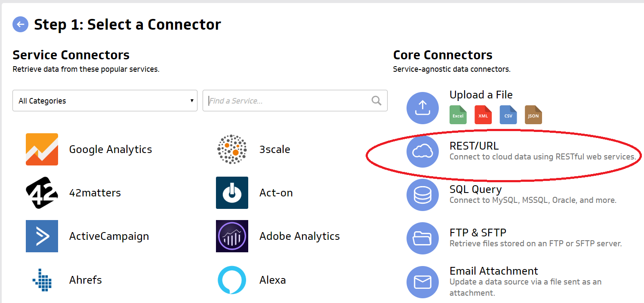The image size is (644, 303).
Task: Choose the 3scale connector label
Action: [x=275, y=150]
